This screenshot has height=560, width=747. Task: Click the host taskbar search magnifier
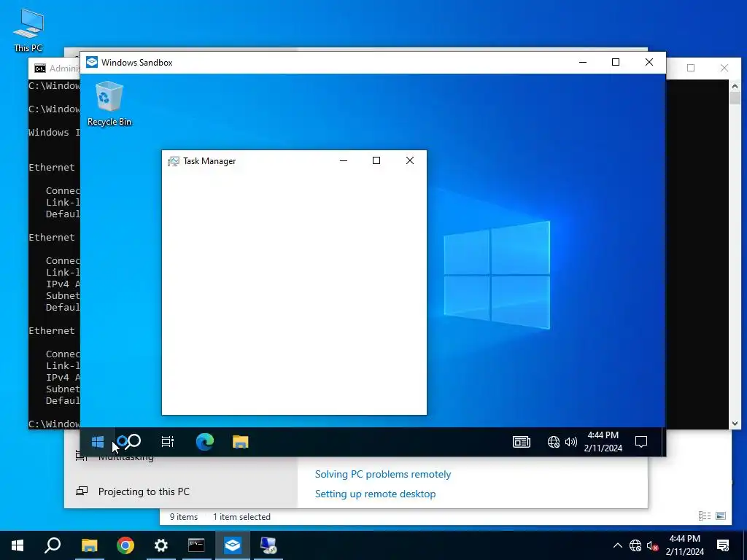click(53, 545)
